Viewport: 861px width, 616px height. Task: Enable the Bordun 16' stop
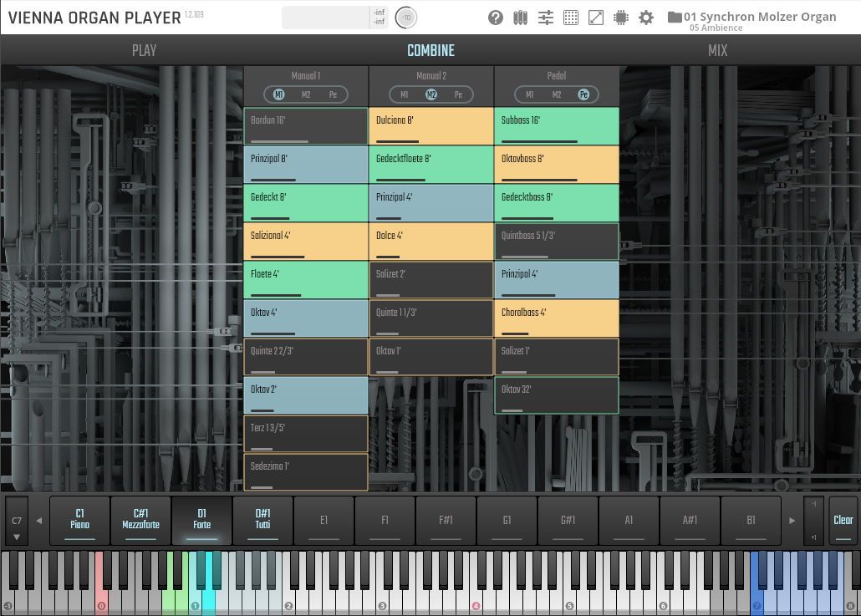tap(306, 125)
